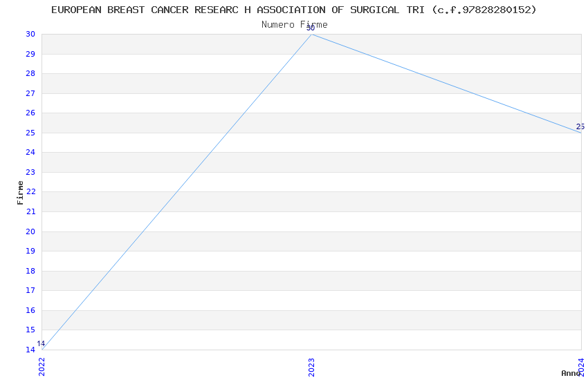Click the 'Firme' y-axis label

click(x=20, y=193)
